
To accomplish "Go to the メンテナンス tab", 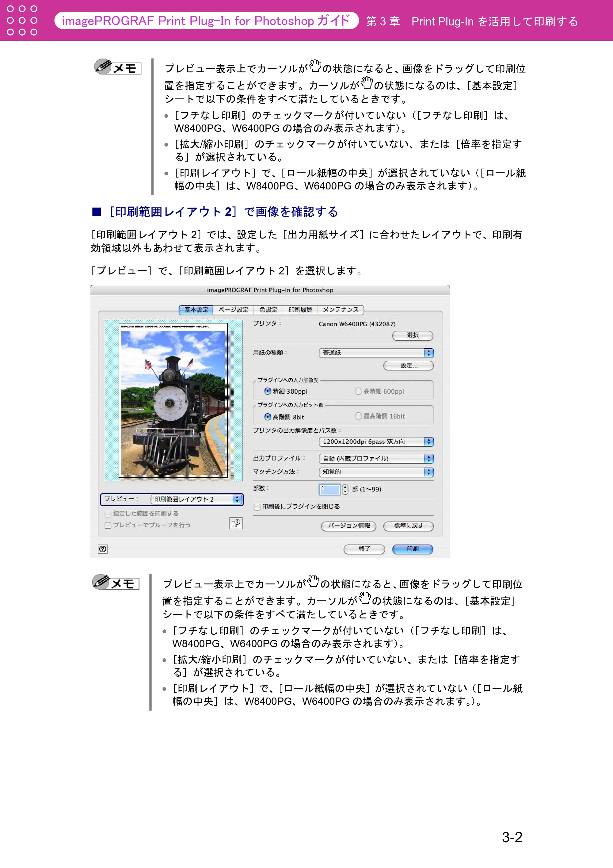I will tap(341, 310).
